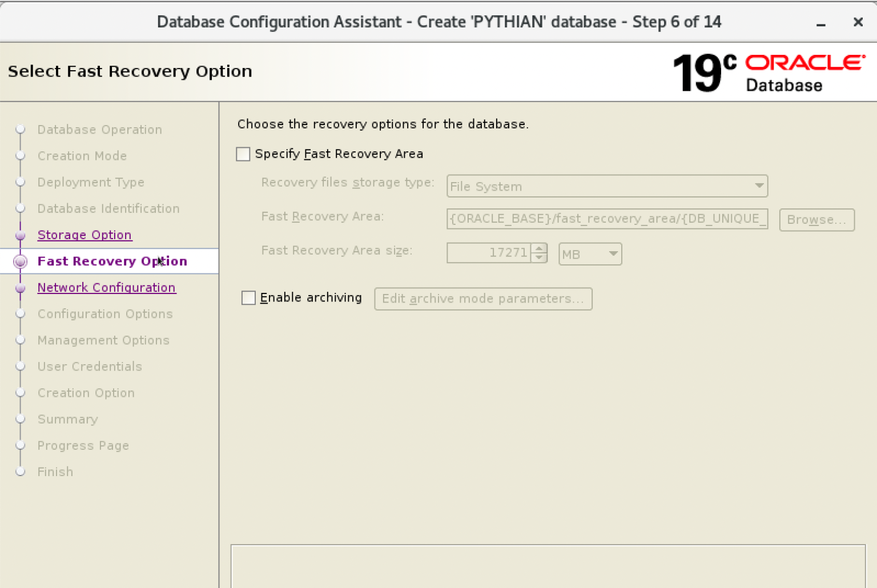Click the Database Operation step indicator circle

[21, 130]
